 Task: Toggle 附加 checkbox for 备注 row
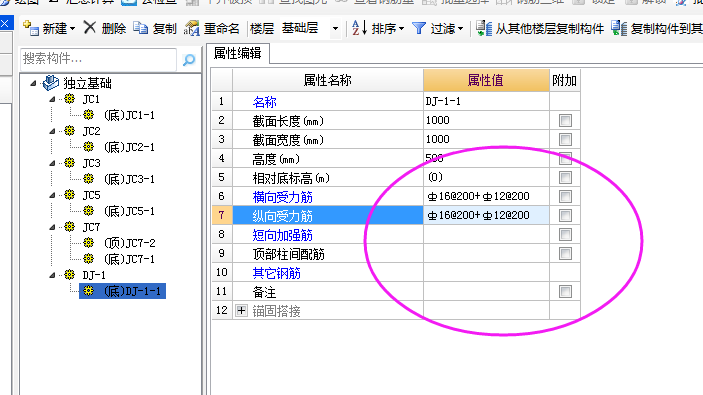tap(565, 292)
